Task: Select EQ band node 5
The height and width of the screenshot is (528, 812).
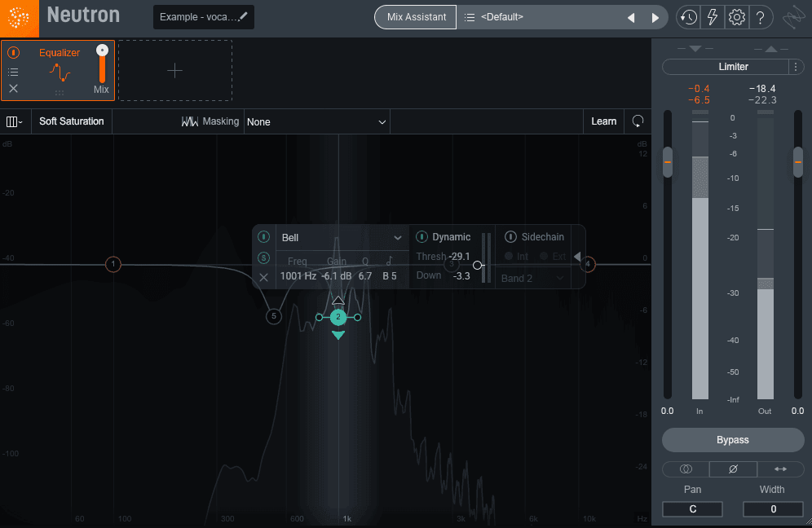Action: 274,316
